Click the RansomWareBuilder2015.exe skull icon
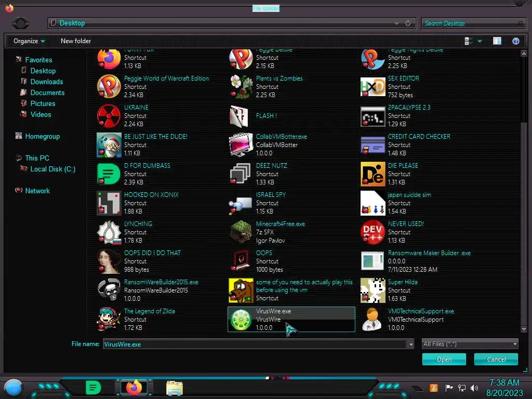 tap(109, 290)
